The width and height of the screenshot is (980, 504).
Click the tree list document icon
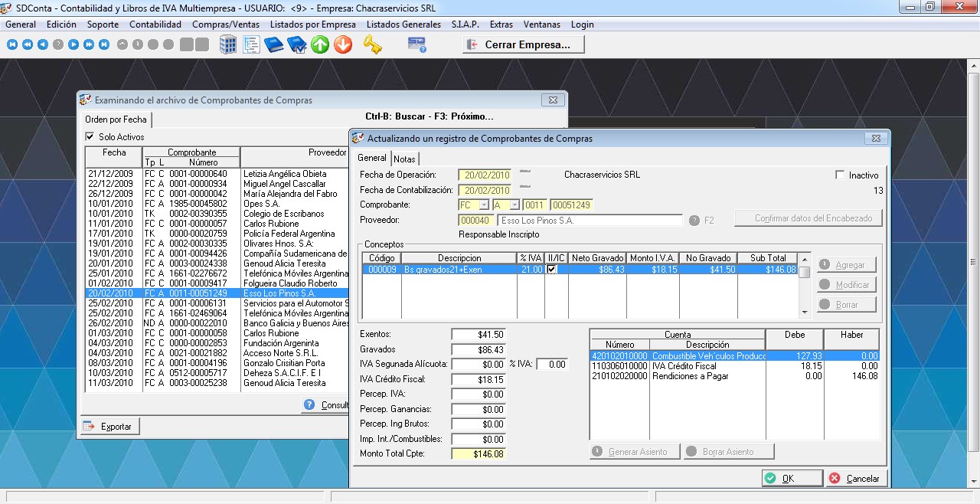point(251,45)
